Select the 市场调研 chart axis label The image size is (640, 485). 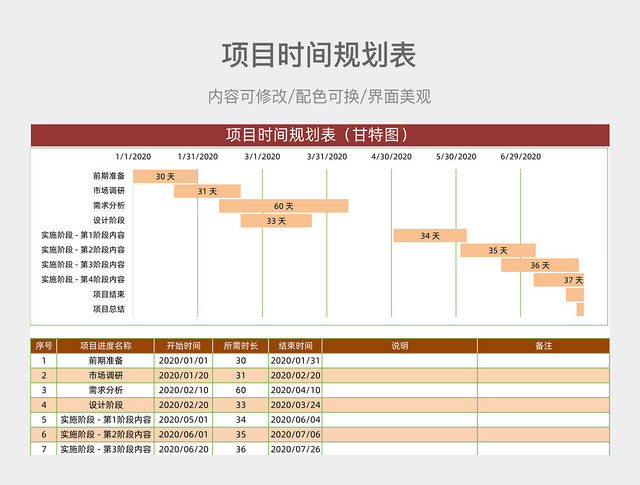click(x=109, y=191)
